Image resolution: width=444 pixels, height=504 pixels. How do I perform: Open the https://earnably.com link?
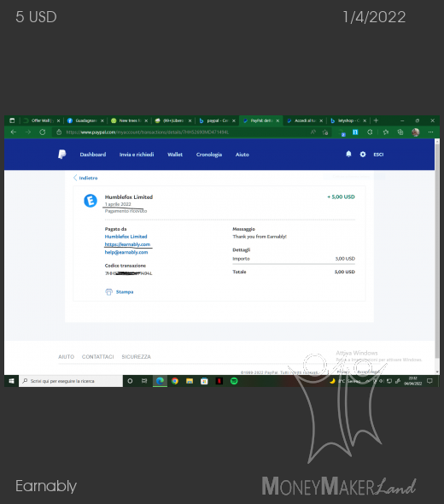127,244
